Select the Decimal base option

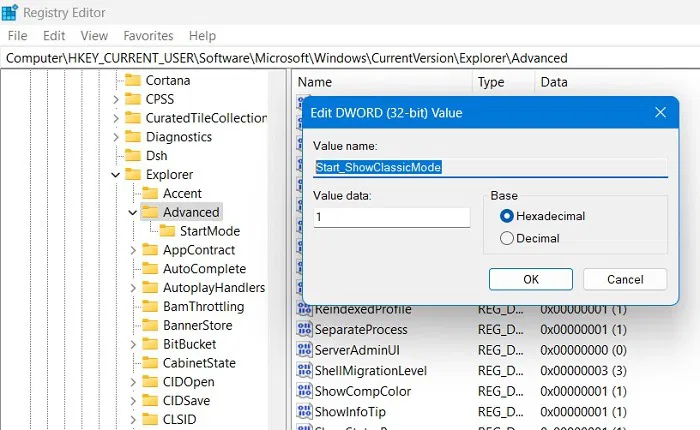coord(507,238)
